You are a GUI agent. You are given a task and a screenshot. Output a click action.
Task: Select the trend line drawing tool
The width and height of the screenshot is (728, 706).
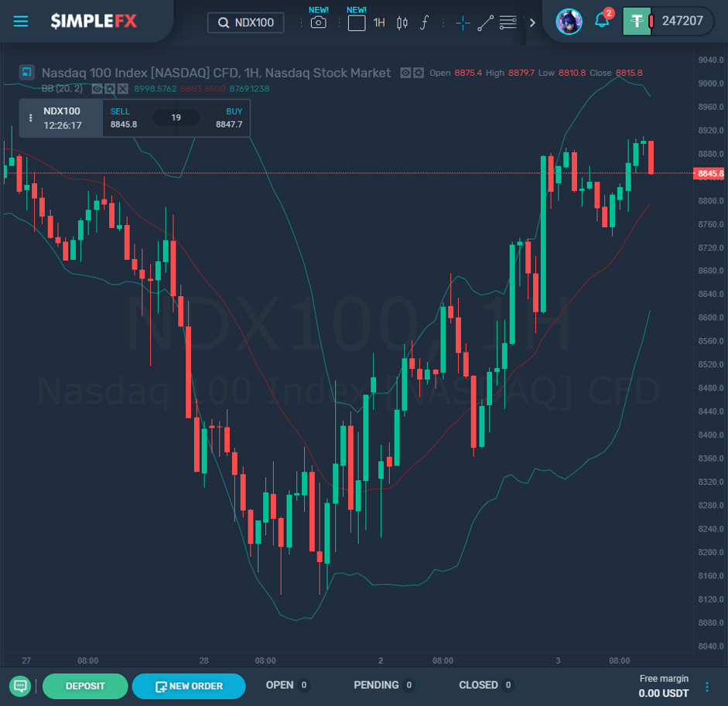click(x=485, y=22)
